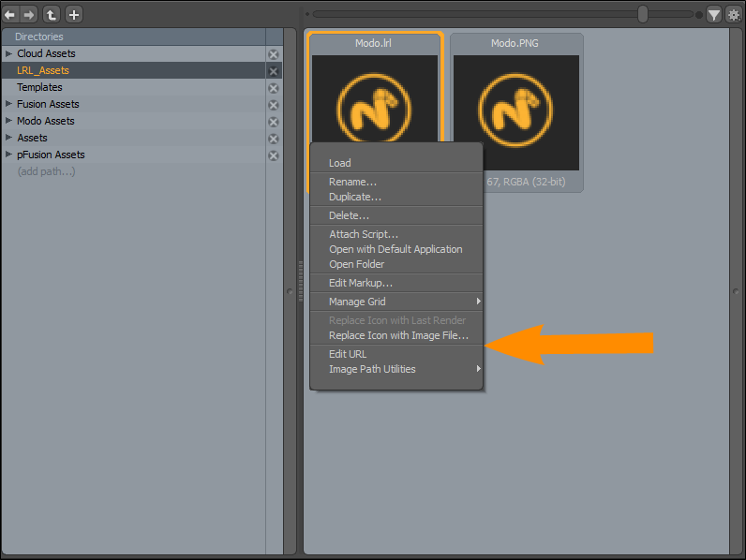Remove the pFusion Assets path
This screenshot has height=560, width=746.
click(274, 155)
